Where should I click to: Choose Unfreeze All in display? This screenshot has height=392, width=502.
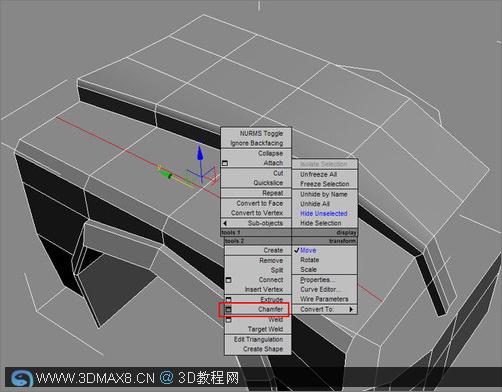(x=318, y=174)
